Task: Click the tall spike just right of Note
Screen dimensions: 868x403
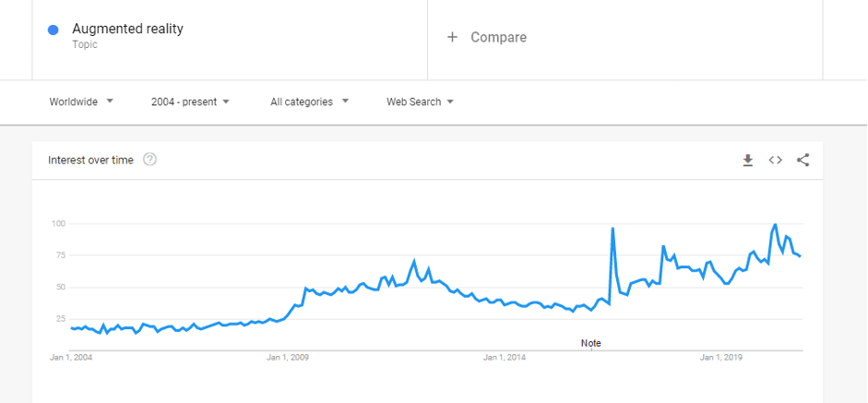Action: click(x=612, y=229)
